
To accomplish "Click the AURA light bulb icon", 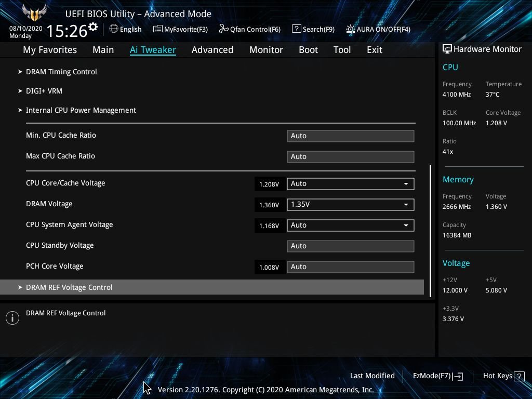I will (x=351, y=29).
